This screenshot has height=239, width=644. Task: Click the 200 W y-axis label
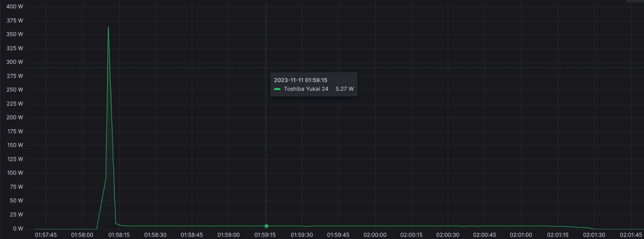coord(15,117)
